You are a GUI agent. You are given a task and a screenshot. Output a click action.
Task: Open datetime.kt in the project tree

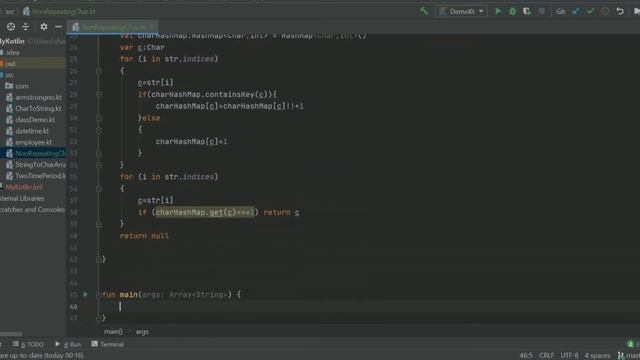coord(32,131)
